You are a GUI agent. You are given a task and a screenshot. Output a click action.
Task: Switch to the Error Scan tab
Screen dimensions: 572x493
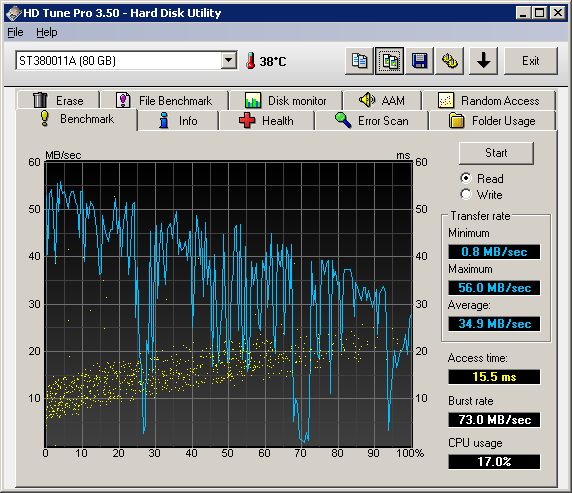[372, 120]
